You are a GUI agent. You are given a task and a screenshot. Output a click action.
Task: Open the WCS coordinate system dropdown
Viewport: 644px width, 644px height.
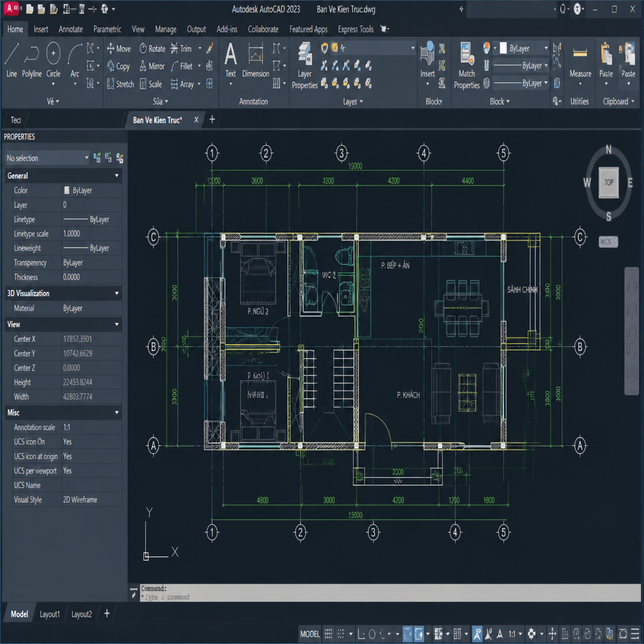point(608,241)
